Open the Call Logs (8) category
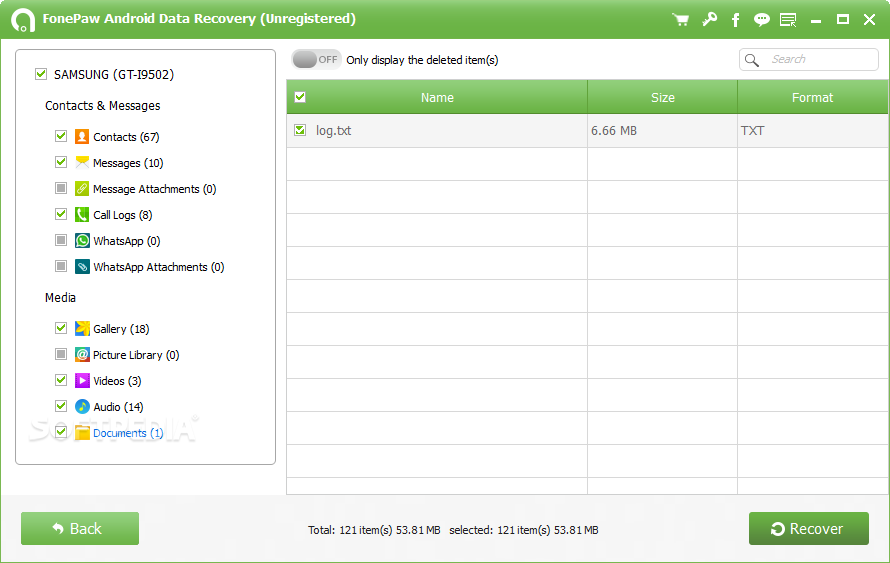 click(x=123, y=215)
